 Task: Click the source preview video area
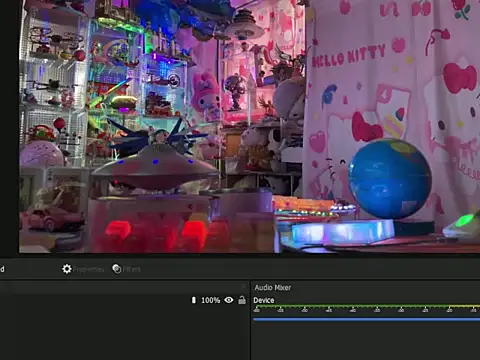[x=249, y=126]
